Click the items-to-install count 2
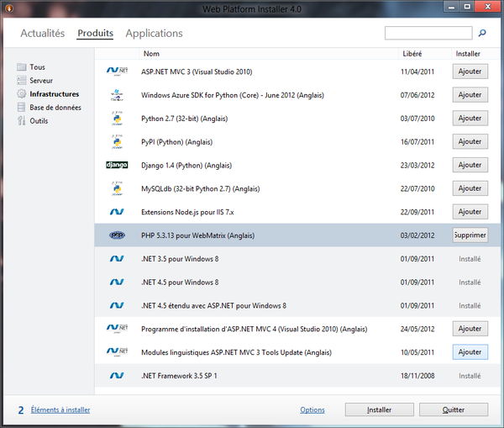The image size is (504, 428). (21, 410)
